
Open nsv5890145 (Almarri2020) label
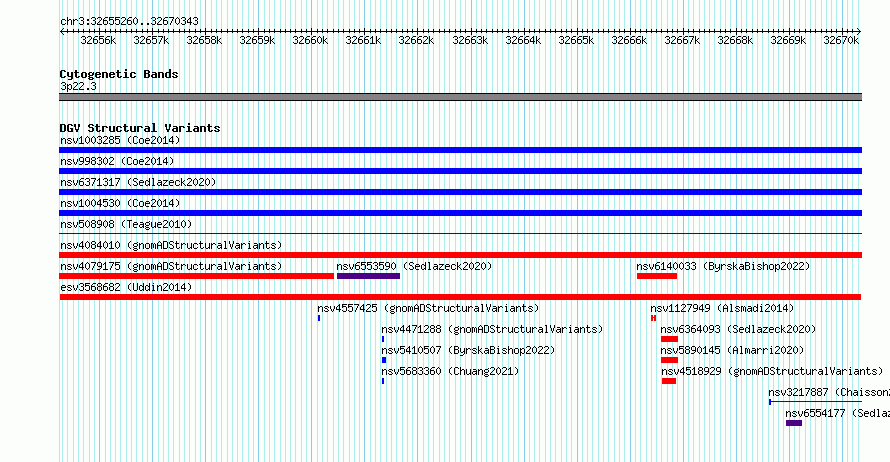click(732, 350)
